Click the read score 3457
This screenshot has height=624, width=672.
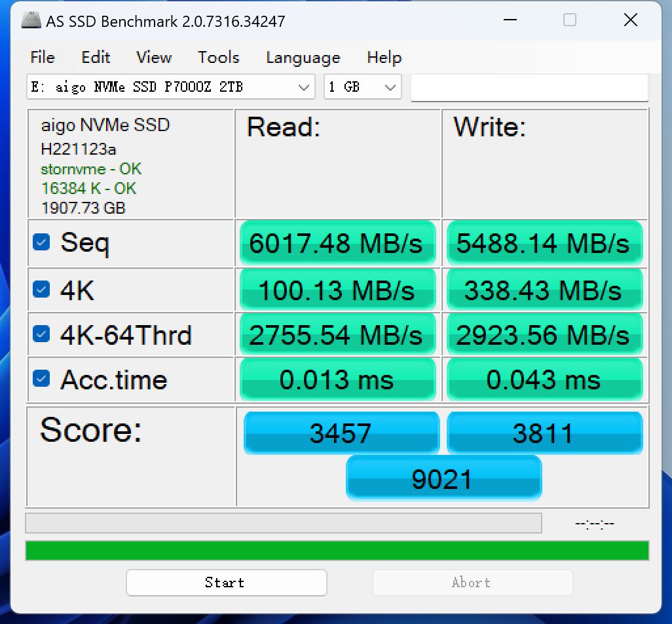(341, 433)
